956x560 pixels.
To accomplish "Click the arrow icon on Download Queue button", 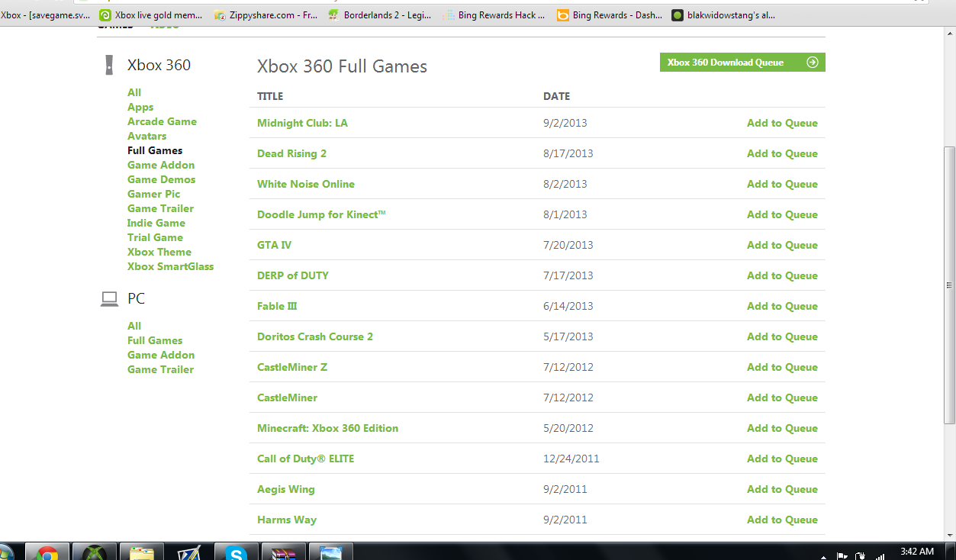I will [813, 63].
